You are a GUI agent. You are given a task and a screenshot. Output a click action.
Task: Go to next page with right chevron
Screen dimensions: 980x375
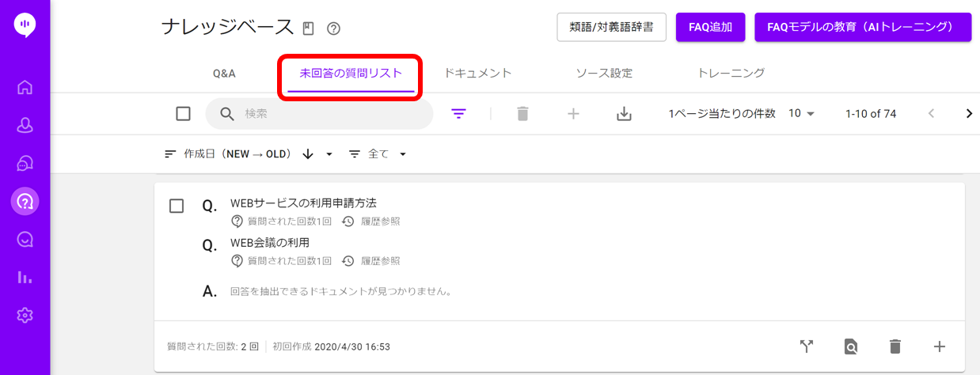point(969,114)
